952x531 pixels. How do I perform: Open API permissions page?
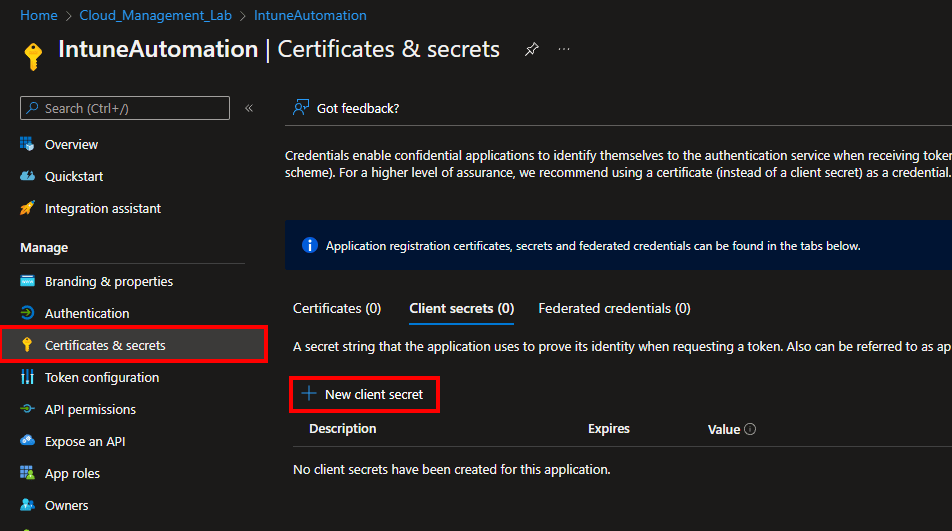pyautogui.click(x=90, y=409)
